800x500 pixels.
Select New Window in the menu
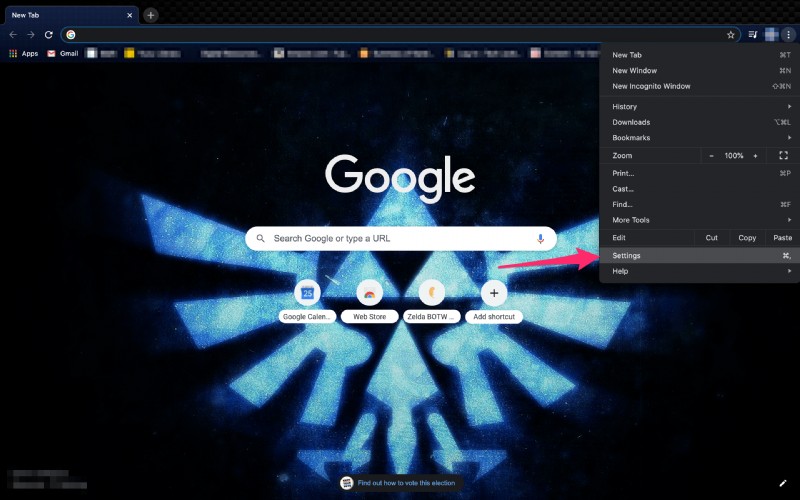(x=699, y=70)
